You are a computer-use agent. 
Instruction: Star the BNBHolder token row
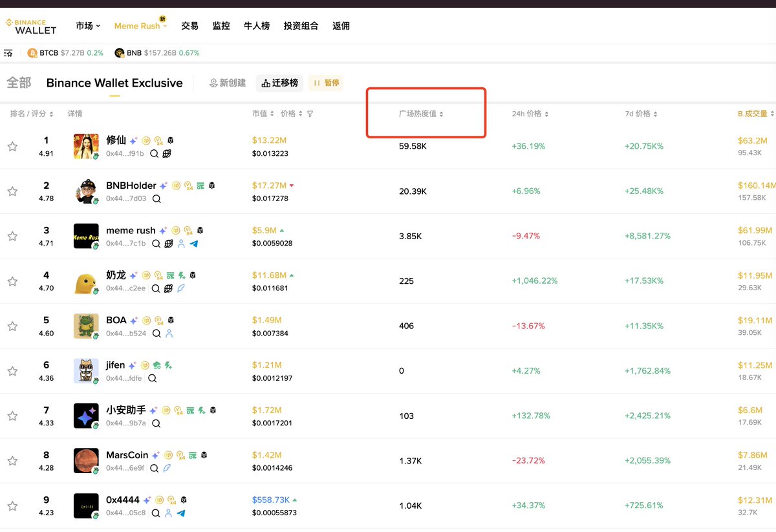[12, 191]
